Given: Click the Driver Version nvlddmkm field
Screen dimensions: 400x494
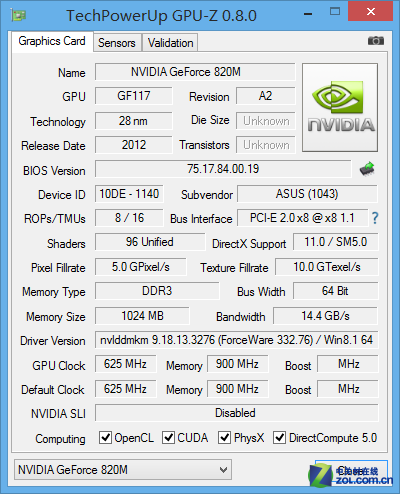Looking at the screenshot, I should pyautogui.click(x=237, y=340).
